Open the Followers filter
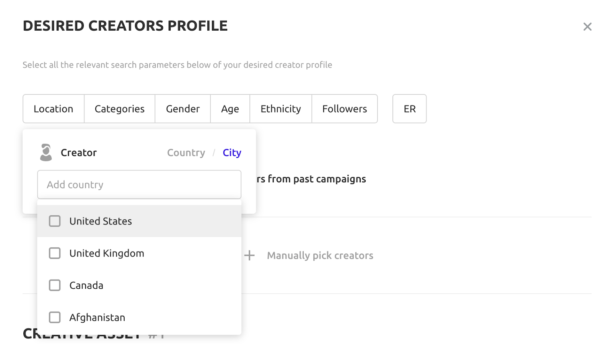 click(x=345, y=109)
